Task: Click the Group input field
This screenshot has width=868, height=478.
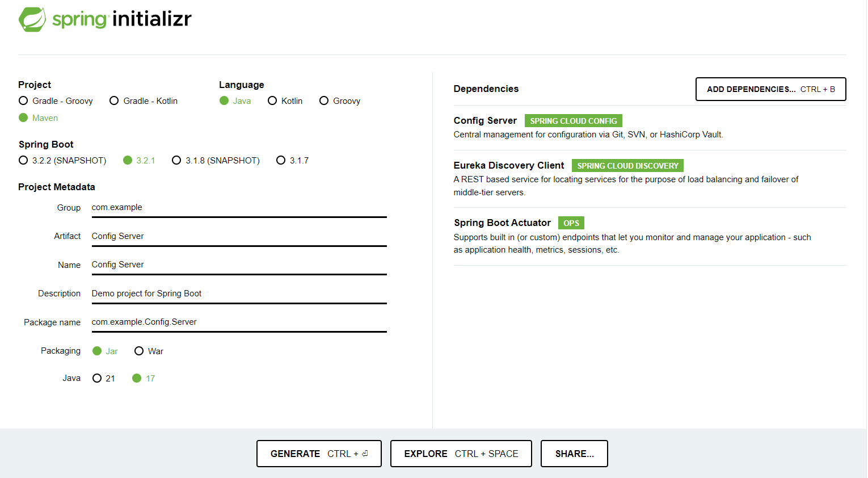Action: click(238, 208)
